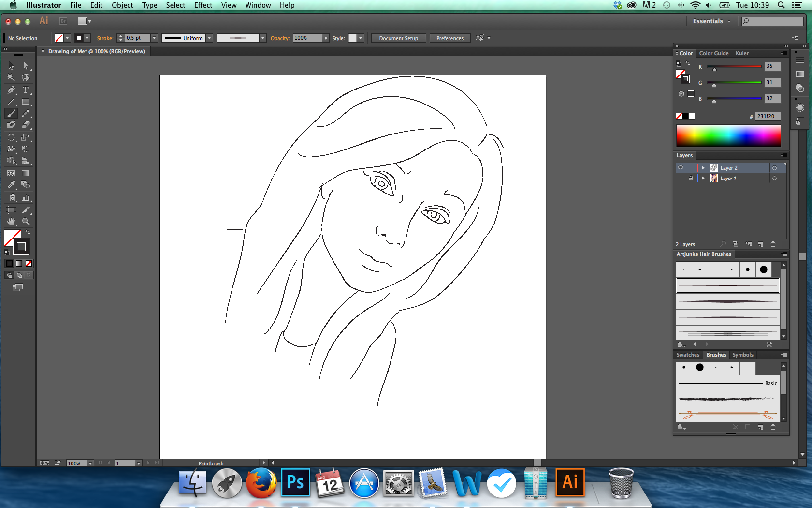Set paint mode to None in toolbox

tap(29, 263)
